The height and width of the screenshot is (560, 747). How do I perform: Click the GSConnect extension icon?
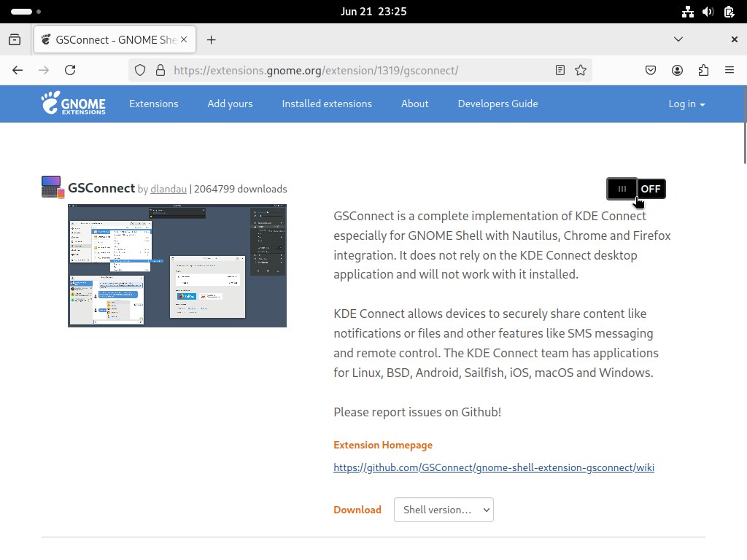[x=53, y=187]
